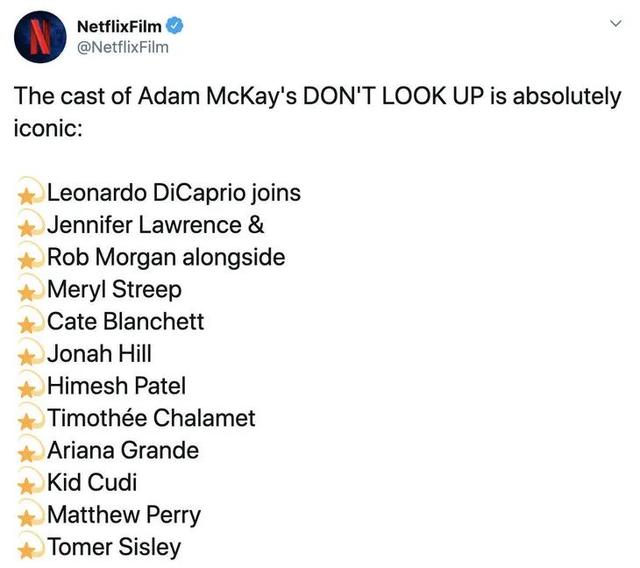Click the star emoji beside Timothée Chalamet

tap(30, 419)
